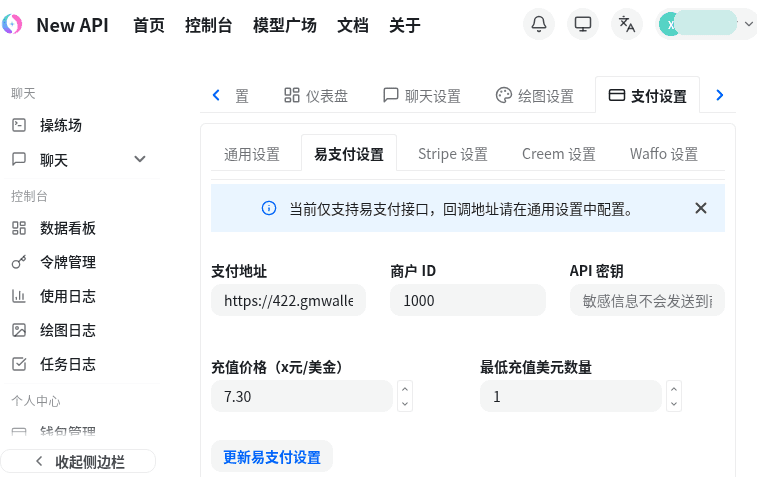Open Token Management (令牌管理) in sidebar
The height and width of the screenshot is (477, 757).
[67, 262]
